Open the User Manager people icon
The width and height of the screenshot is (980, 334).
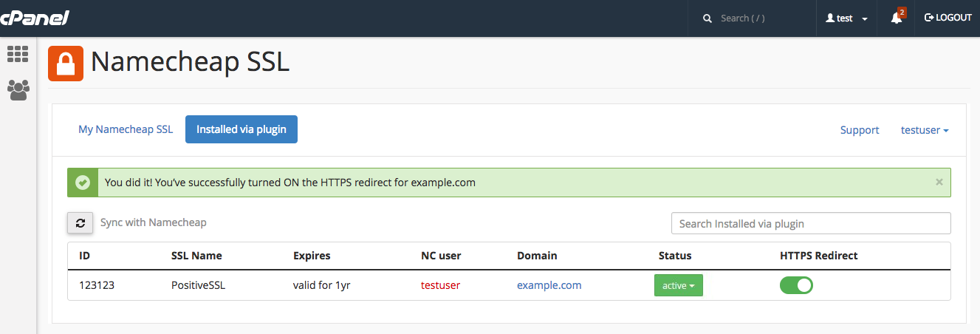point(18,90)
